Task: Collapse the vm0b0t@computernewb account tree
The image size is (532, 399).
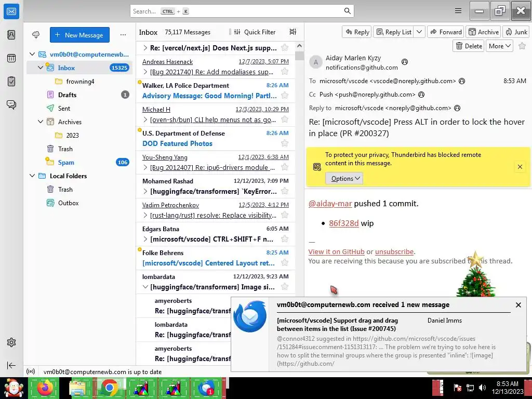Action: 32,54
